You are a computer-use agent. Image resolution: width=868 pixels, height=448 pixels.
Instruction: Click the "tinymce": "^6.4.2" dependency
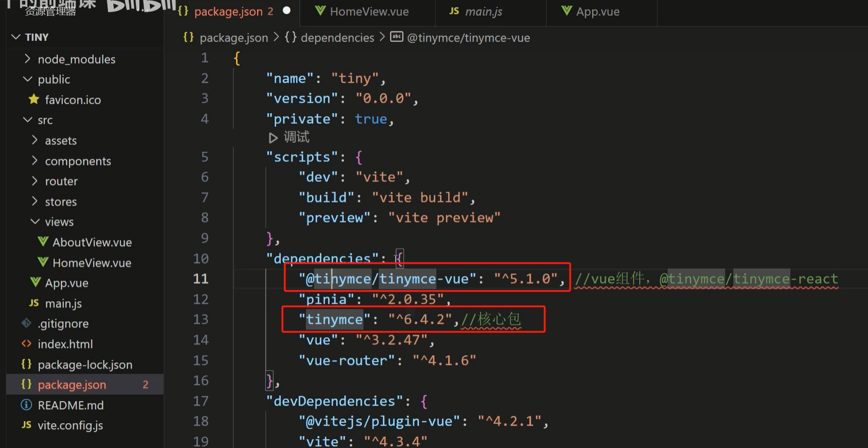pyautogui.click(x=379, y=319)
